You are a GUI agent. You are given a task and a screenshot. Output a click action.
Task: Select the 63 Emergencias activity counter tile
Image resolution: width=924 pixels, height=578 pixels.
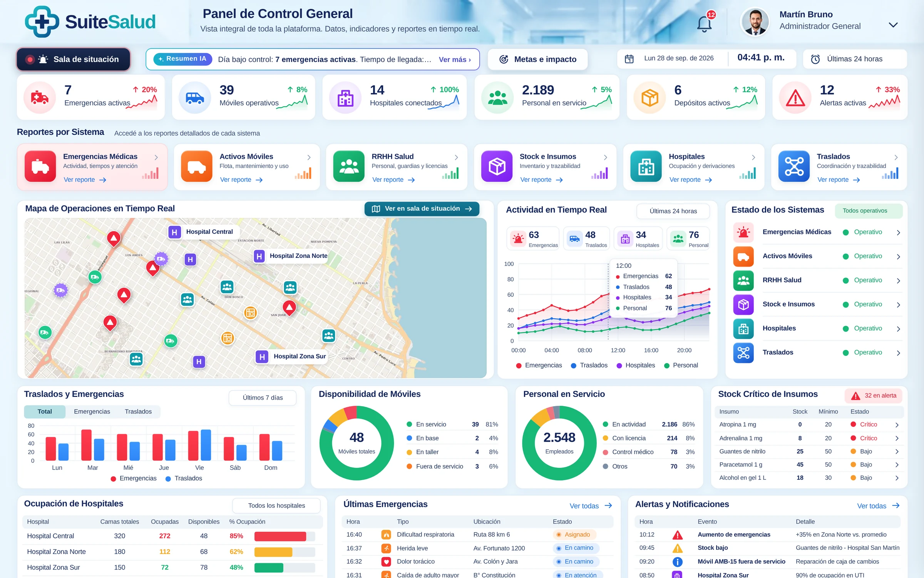coord(533,239)
